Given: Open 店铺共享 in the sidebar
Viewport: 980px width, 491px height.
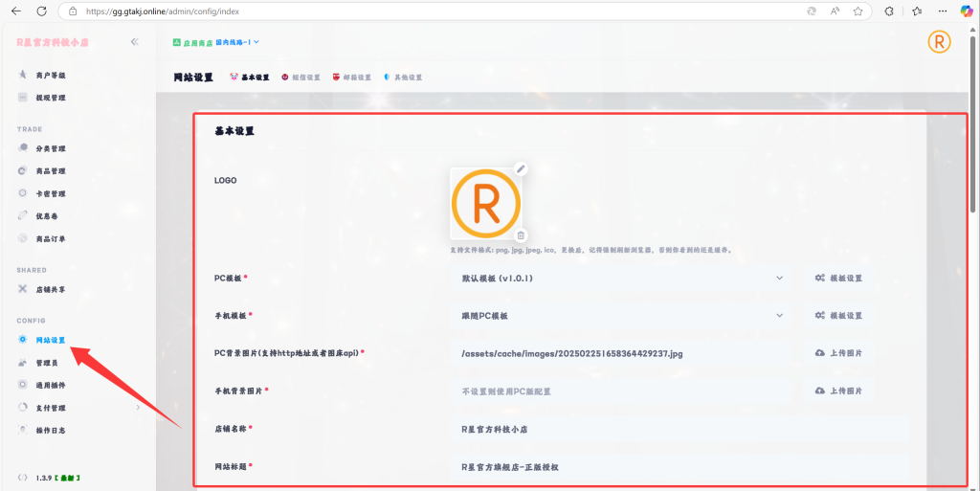Looking at the screenshot, I should coord(50,289).
